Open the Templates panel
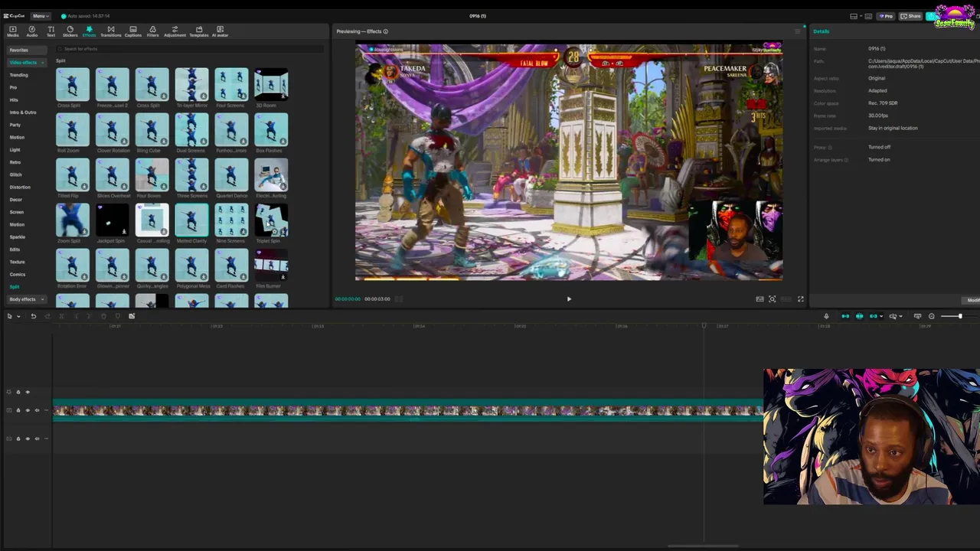 199,31
